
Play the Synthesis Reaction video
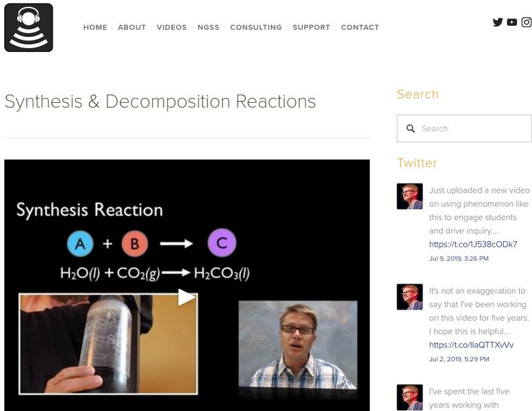point(186,297)
